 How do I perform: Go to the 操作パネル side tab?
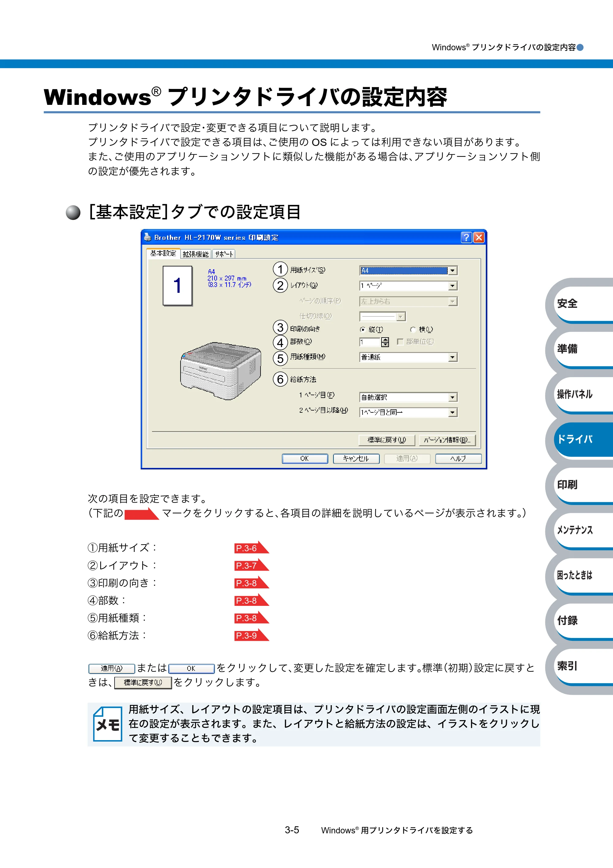pyautogui.click(x=583, y=394)
